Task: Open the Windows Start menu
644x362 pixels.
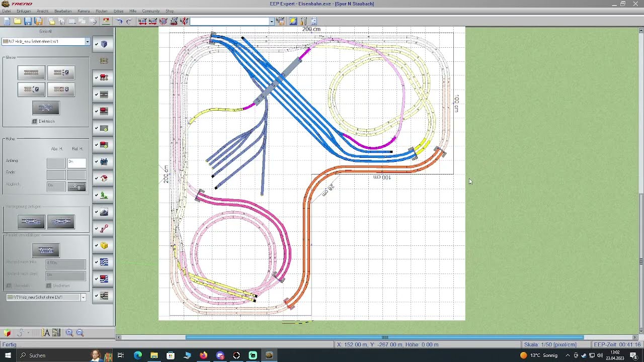Action: point(8,355)
